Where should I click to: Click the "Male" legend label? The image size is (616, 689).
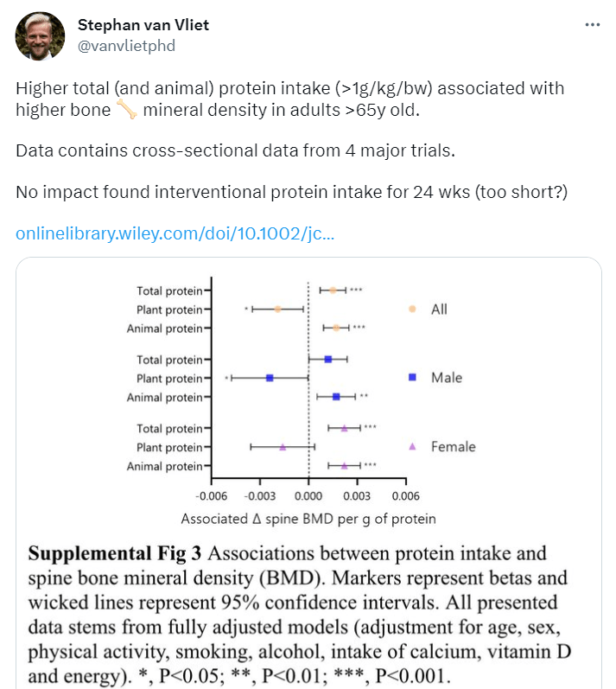pos(447,378)
